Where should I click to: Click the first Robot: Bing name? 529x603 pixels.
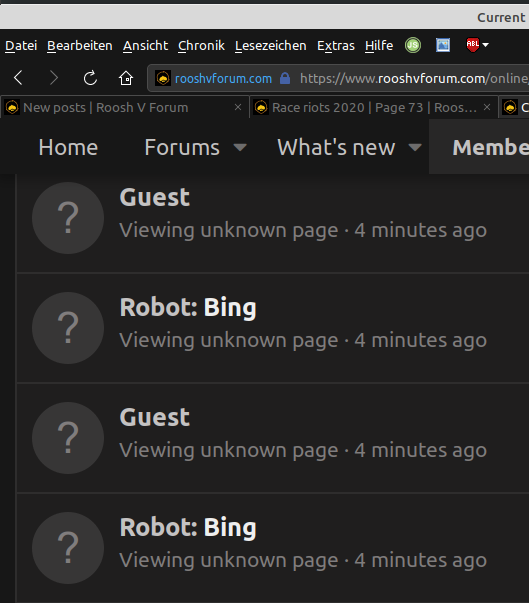point(188,308)
